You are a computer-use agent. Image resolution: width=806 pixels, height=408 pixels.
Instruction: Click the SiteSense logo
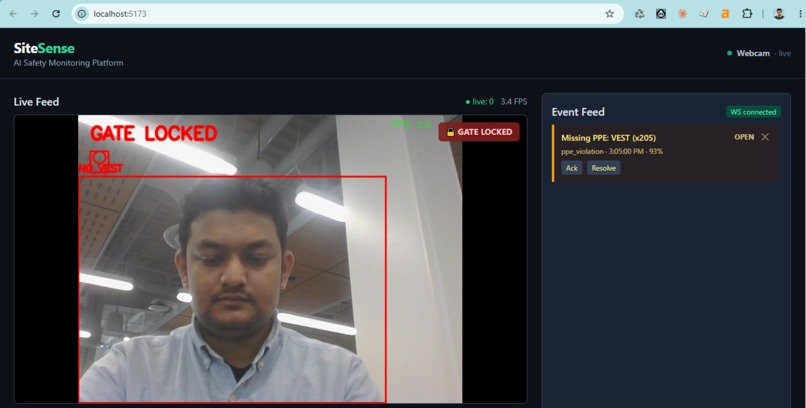pyautogui.click(x=44, y=48)
